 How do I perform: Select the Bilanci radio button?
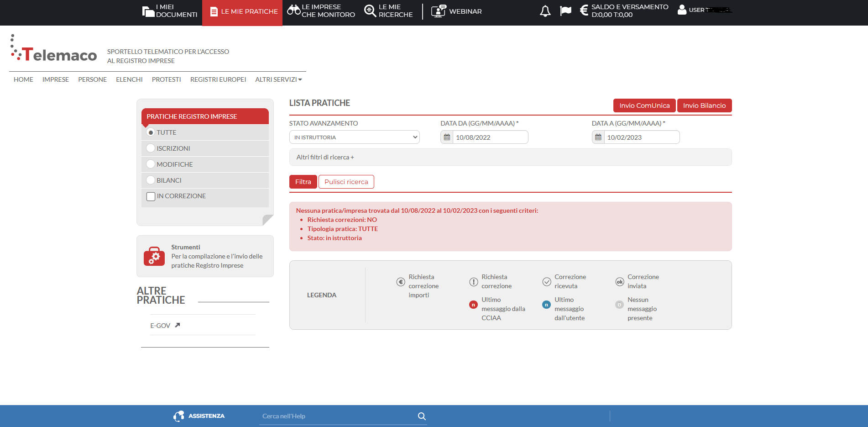(151, 180)
